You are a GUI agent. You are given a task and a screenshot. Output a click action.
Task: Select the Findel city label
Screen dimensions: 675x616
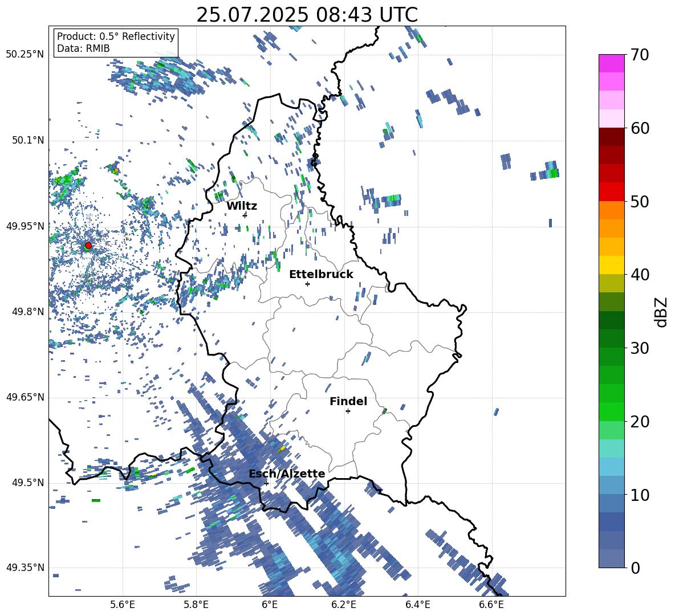(x=348, y=401)
